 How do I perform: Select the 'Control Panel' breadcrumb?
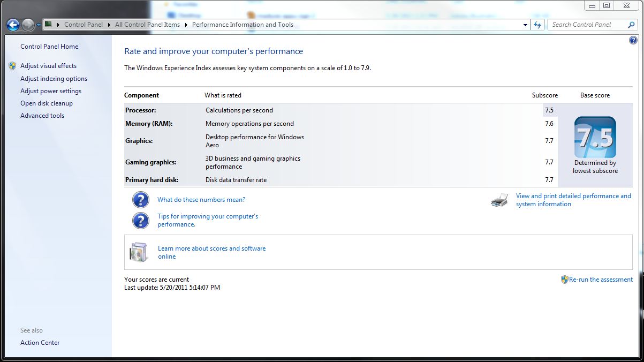pos(84,25)
